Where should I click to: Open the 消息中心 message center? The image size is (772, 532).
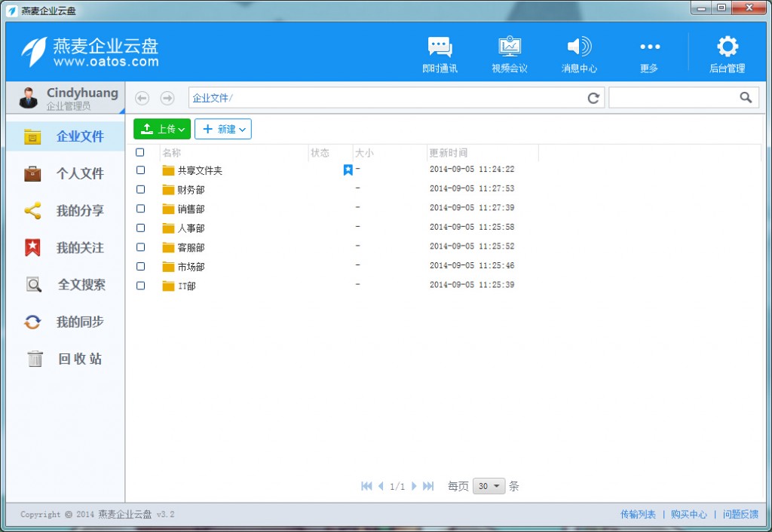coord(579,51)
